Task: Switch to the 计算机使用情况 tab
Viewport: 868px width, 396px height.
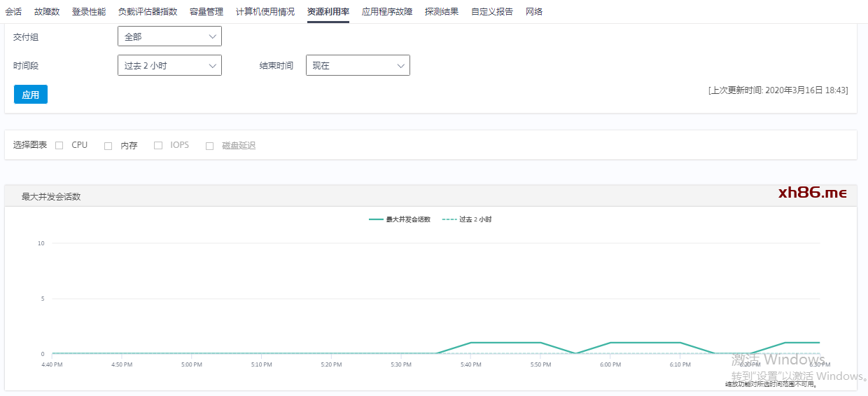Action: point(265,12)
